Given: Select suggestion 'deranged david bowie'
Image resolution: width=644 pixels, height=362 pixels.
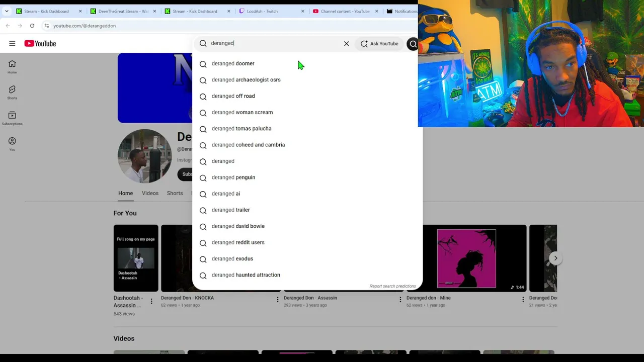Looking at the screenshot, I should point(307,226).
